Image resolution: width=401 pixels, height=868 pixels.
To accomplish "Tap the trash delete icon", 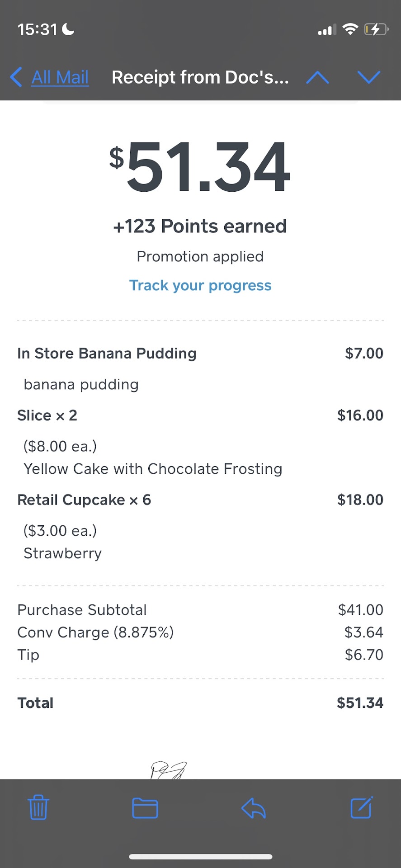I will 38,807.
